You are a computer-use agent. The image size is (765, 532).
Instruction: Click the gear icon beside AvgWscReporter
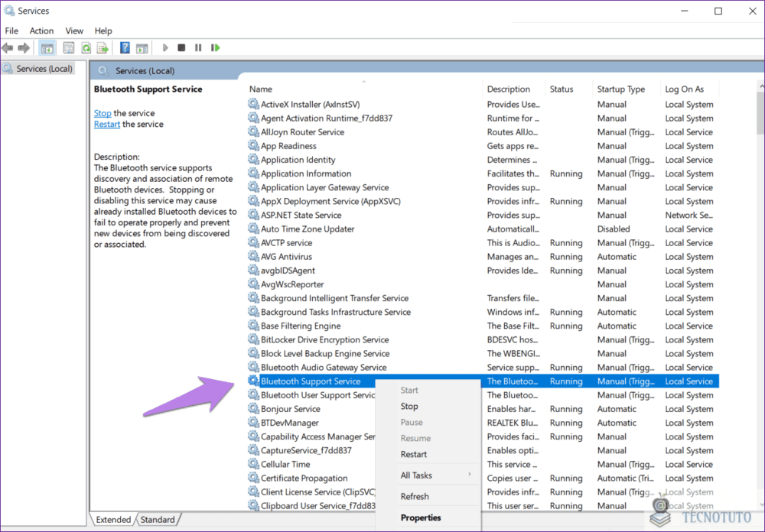252,284
